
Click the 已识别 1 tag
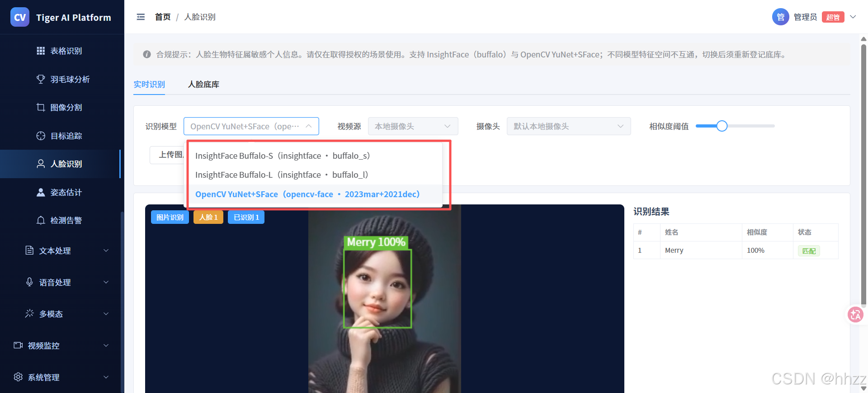pyautogui.click(x=246, y=217)
